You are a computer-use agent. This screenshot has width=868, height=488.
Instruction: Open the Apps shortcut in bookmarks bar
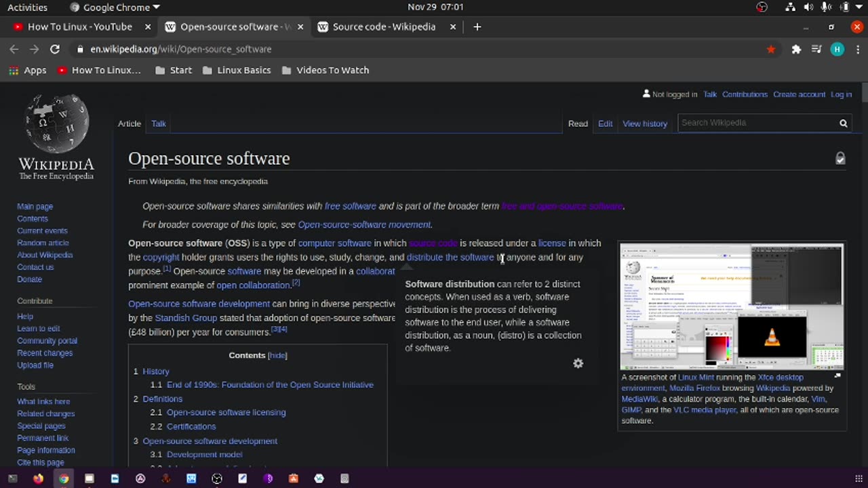click(28, 70)
